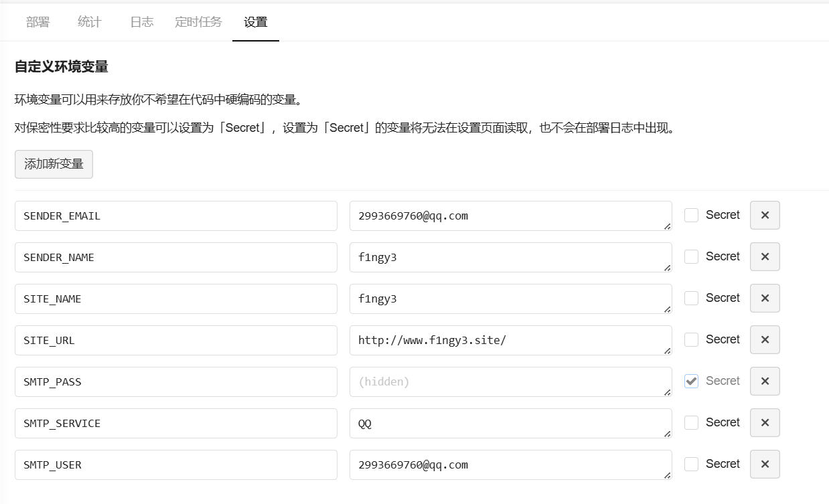This screenshot has height=504, width=829.
Task: Delete the SMTP_USER variable row
Action: pos(765,465)
